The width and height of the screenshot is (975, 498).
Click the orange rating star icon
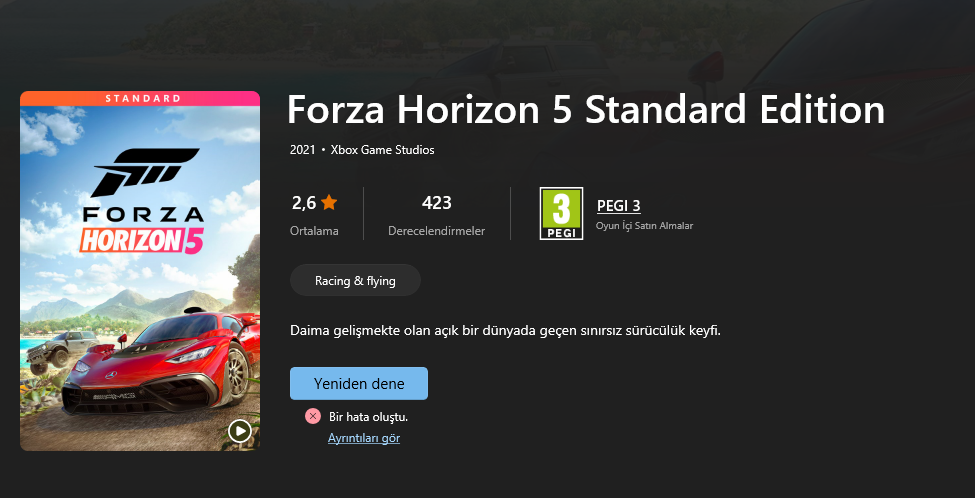330,202
